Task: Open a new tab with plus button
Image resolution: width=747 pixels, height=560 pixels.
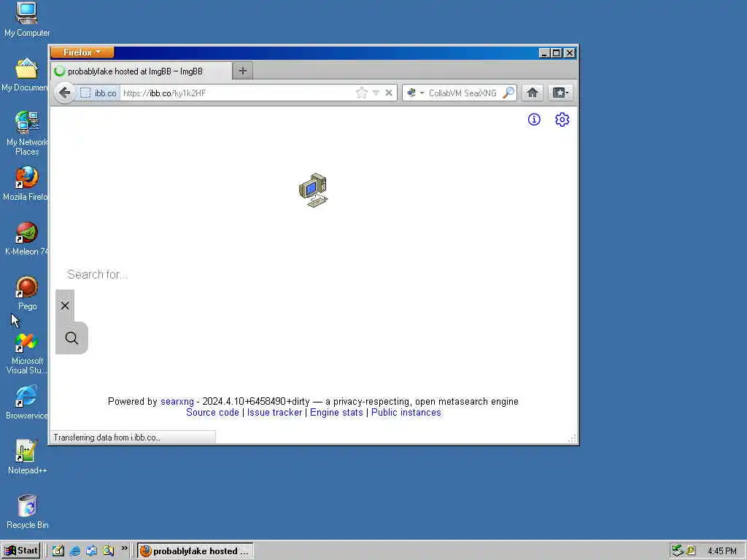Action: 242,71
